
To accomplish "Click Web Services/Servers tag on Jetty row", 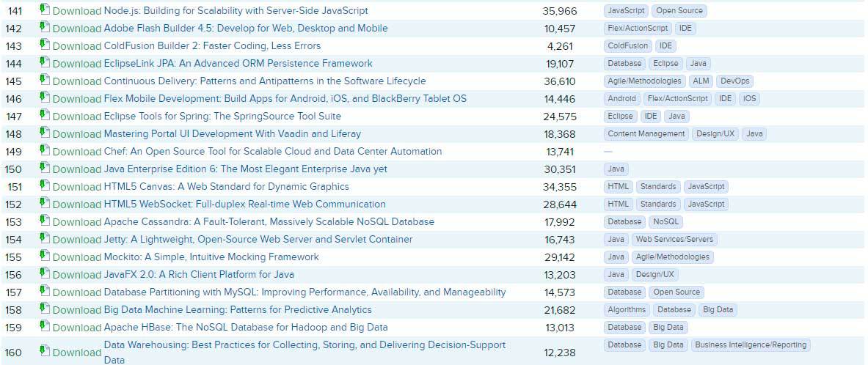I will coord(674,240).
